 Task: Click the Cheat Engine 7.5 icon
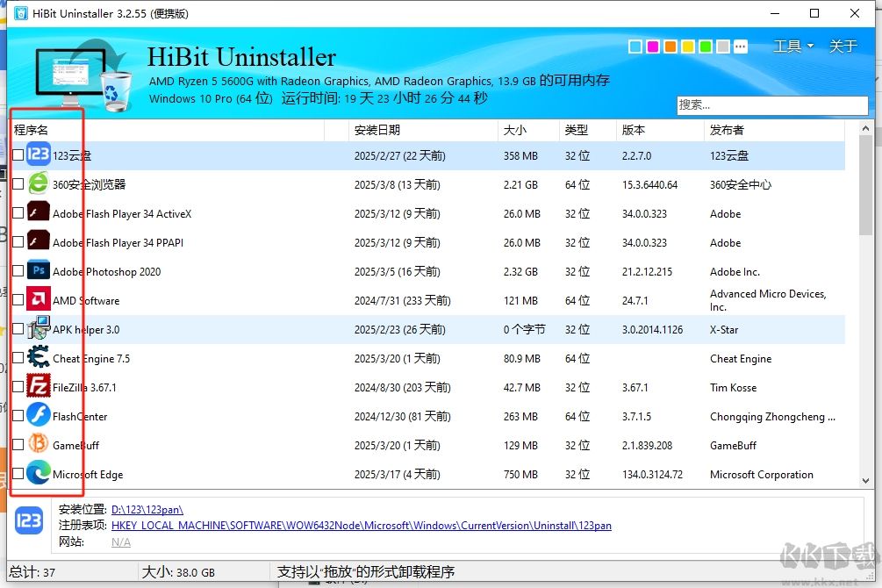point(37,358)
